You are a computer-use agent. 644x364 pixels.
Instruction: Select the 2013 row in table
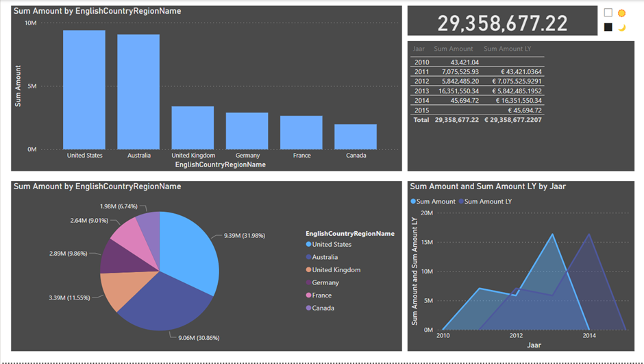pyautogui.click(x=421, y=91)
